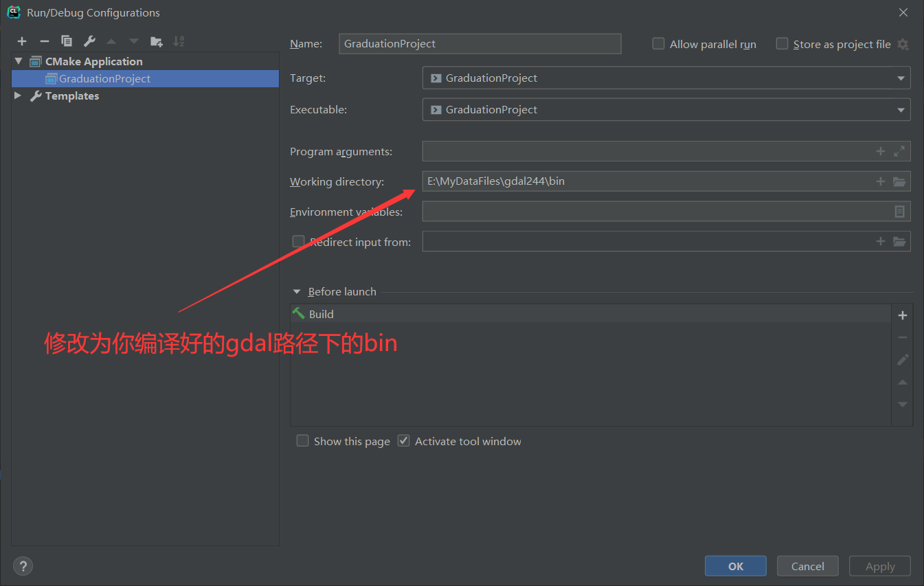Close the Run/Debug Configurations dialog
The height and width of the screenshot is (586, 924).
pos(903,12)
